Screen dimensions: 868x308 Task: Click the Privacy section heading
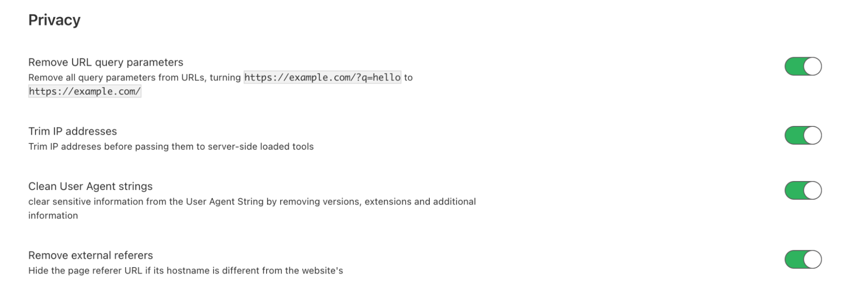tap(54, 20)
